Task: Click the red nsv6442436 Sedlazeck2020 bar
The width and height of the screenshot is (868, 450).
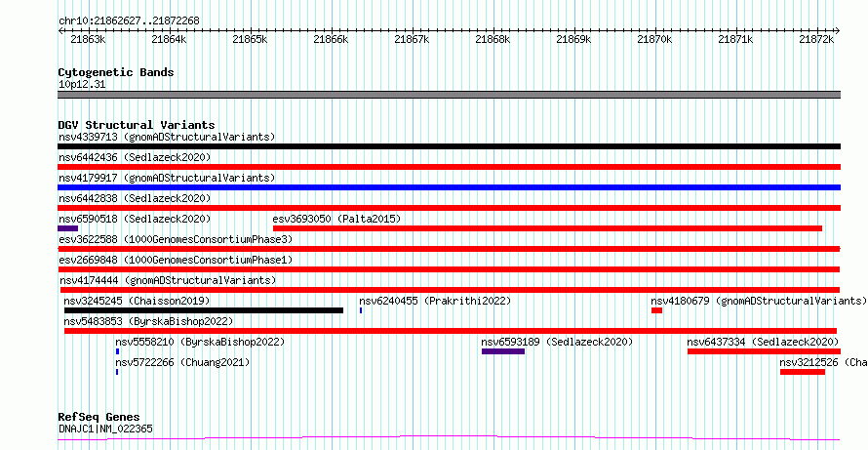Action: pos(449,167)
